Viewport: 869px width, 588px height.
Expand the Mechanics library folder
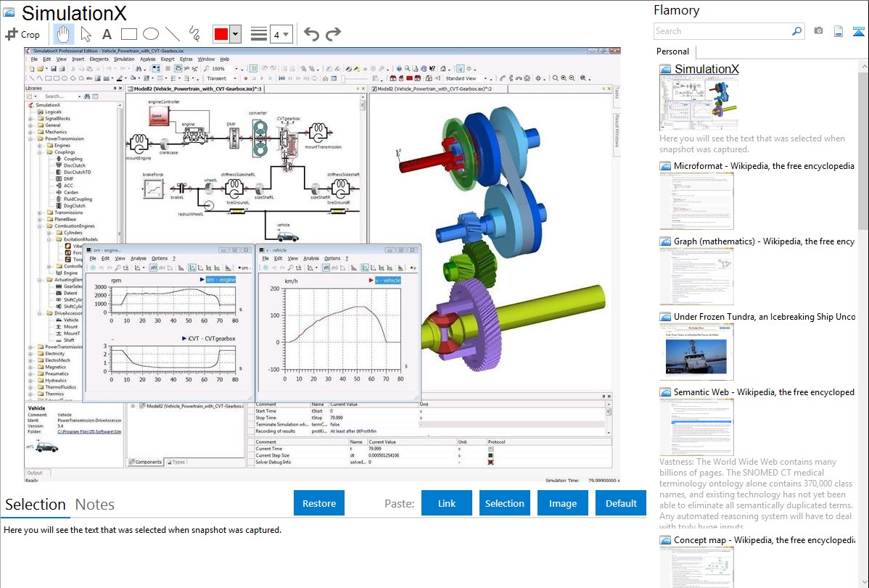point(30,132)
